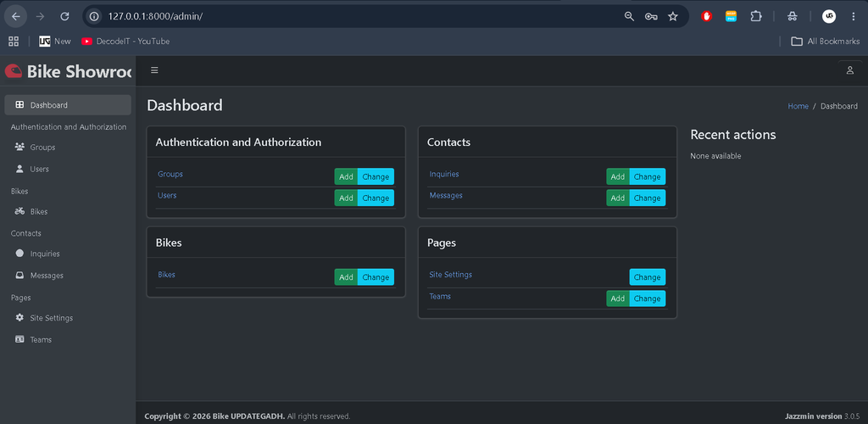Screen dimensions: 868x424
Task: Open the All Bookmarks folder
Action: 826,41
